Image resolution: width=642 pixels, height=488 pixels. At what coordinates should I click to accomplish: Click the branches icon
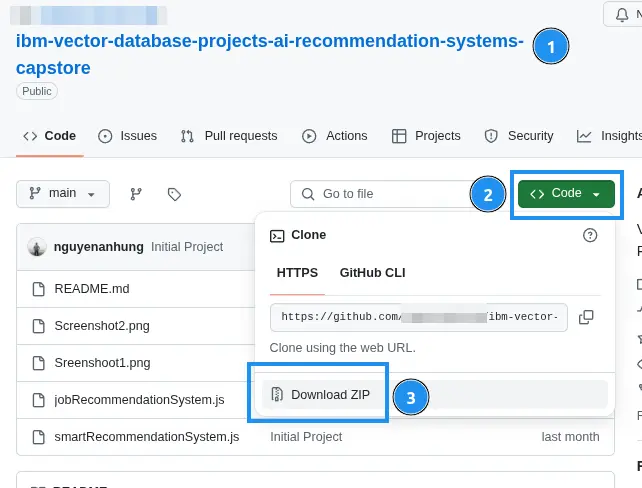point(136,194)
